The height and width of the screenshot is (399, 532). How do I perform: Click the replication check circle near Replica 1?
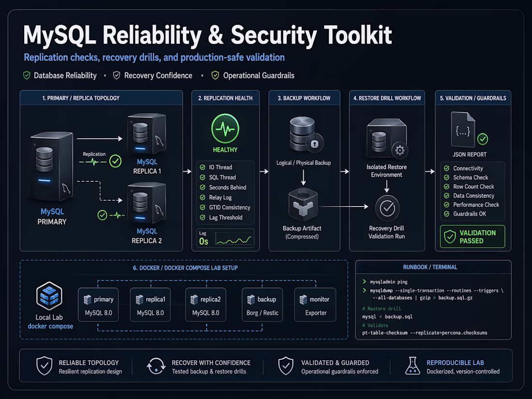116,161
